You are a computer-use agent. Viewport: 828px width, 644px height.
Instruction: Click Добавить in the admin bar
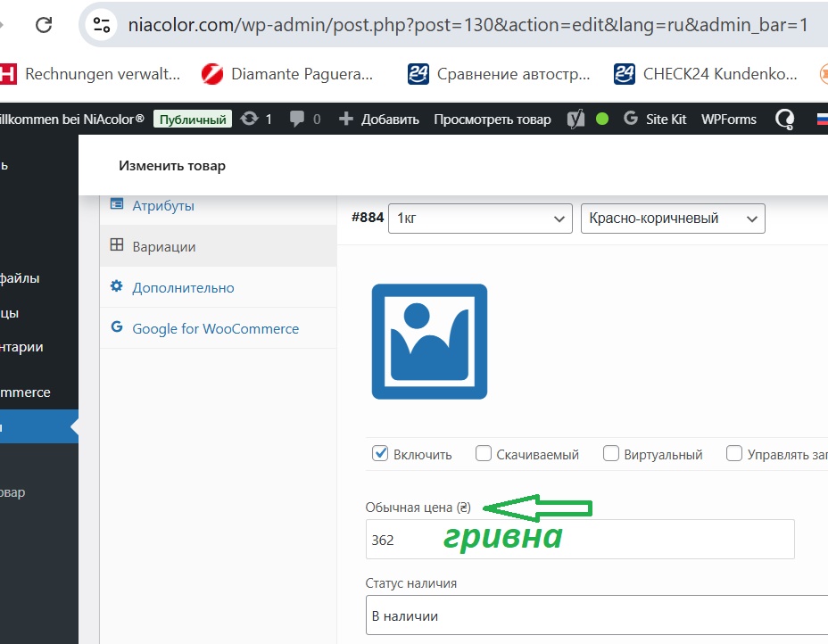[379, 119]
